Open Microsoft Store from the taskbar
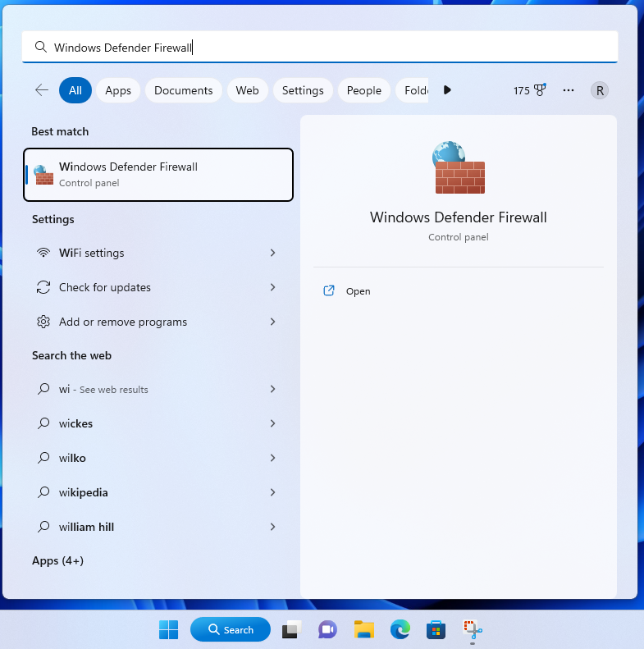This screenshot has height=649, width=644. [436, 629]
